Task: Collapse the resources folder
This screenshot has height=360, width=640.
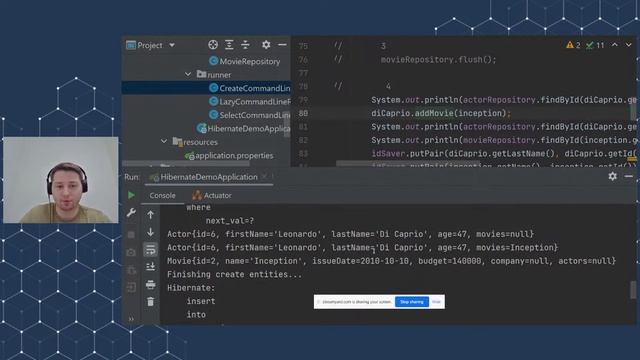Action: pyautogui.click(x=164, y=142)
